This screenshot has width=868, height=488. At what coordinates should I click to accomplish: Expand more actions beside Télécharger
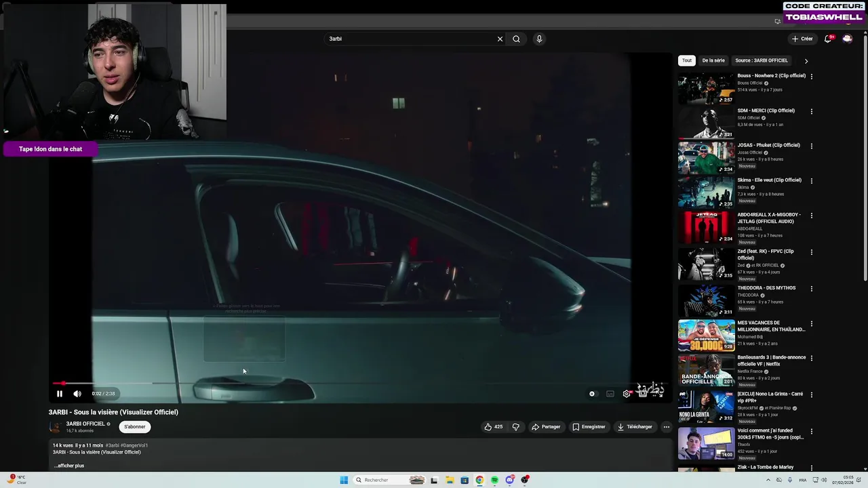coord(667,427)
